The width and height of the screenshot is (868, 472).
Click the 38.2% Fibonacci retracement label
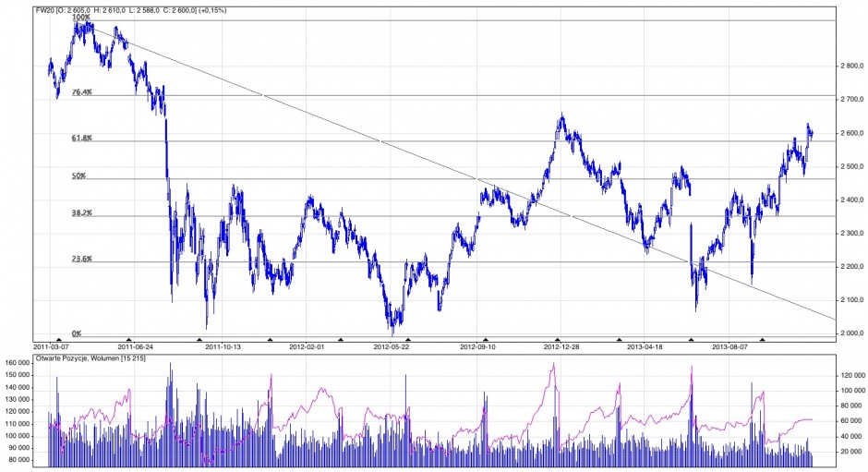point(81,212)
